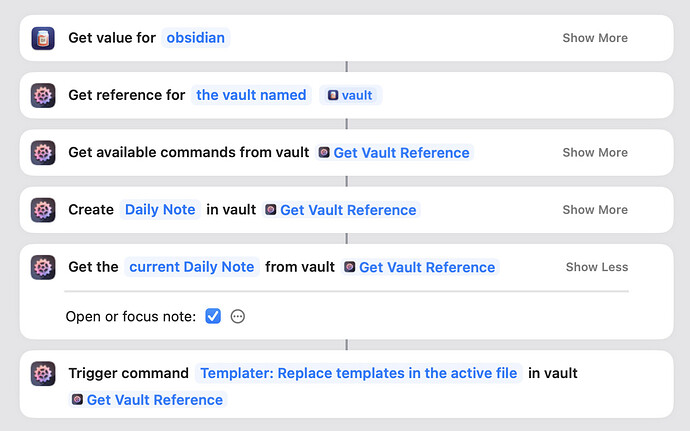Expand Show More on Get value action
This screenshot has width=690, height=431.
click(x=595, y=38)
